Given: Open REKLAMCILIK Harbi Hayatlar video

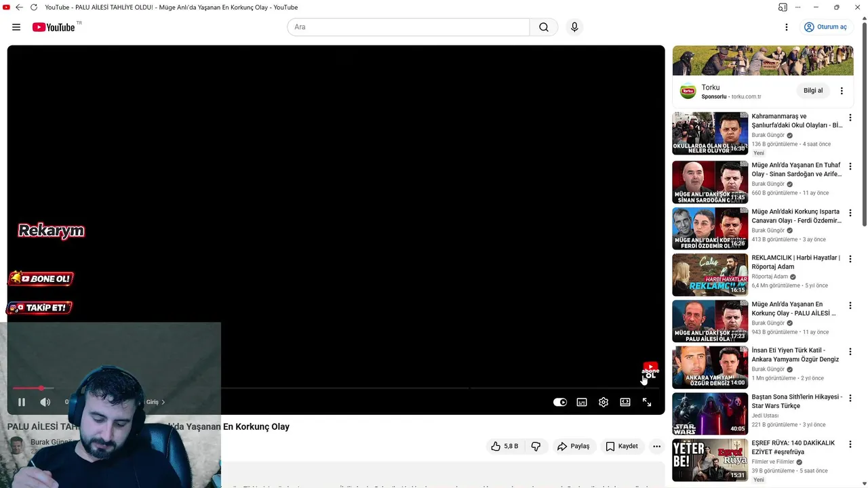Looking at the screenshot, I should [796, 262].
